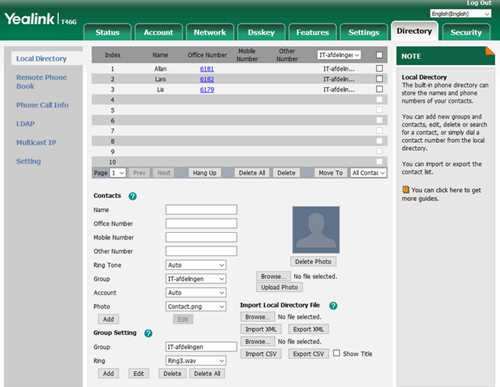Click the Log Out link
Screen dimensions: 500x387
coord(479,3)
